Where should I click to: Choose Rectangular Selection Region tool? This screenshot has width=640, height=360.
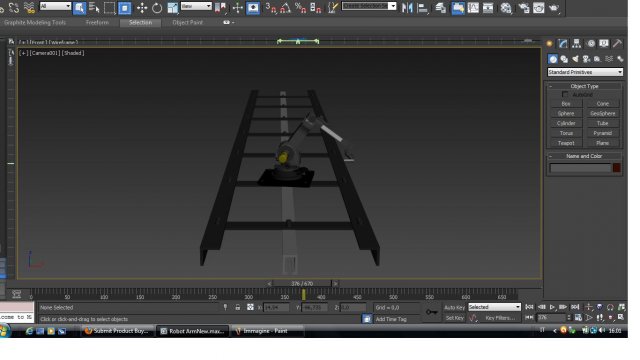pyautogui.click(x=109, y=8)
